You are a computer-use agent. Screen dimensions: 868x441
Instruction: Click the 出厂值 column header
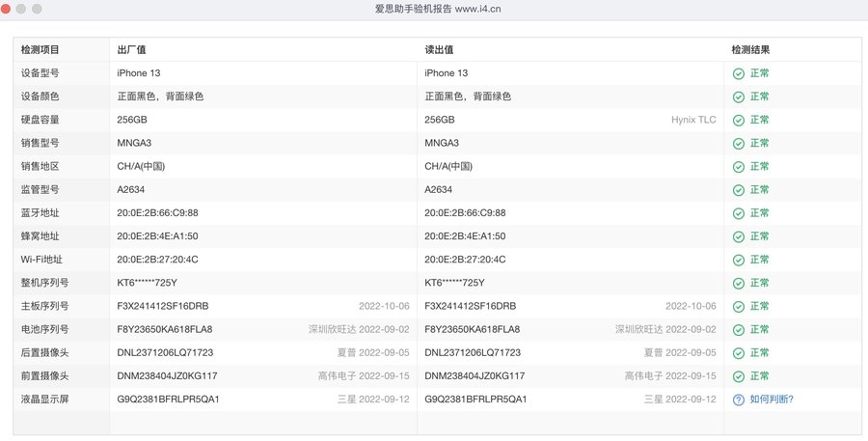[x=131, y=49]
